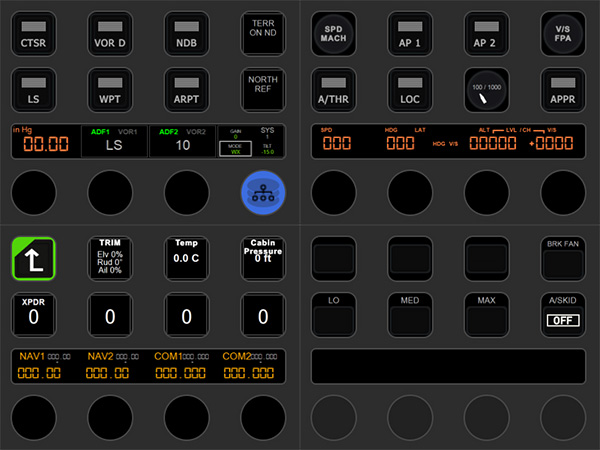The width and height of the screenshot is (600, 450).
Task: Toggle the BRK FAN button
Action: tap(563, 259)
